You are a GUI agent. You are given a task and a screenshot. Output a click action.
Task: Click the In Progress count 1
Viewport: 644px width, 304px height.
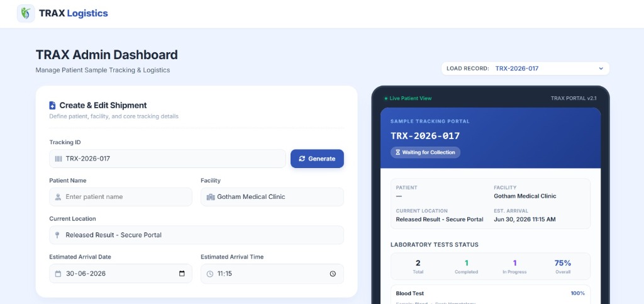tap(514, 263)
